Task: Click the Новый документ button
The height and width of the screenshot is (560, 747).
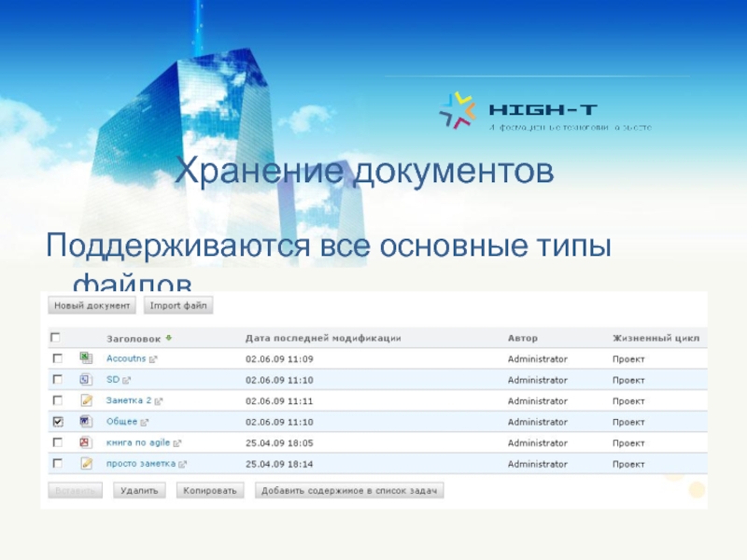Action: coord(92,305)
